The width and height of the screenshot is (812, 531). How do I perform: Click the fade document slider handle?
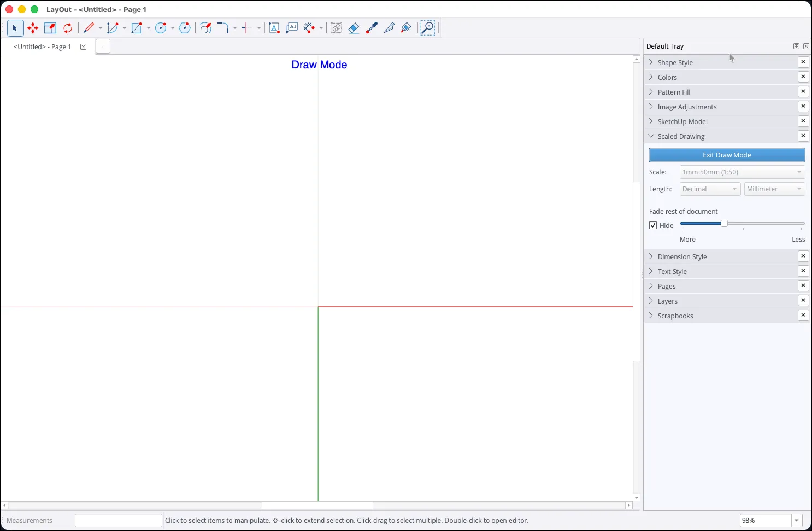click(724, 223)
